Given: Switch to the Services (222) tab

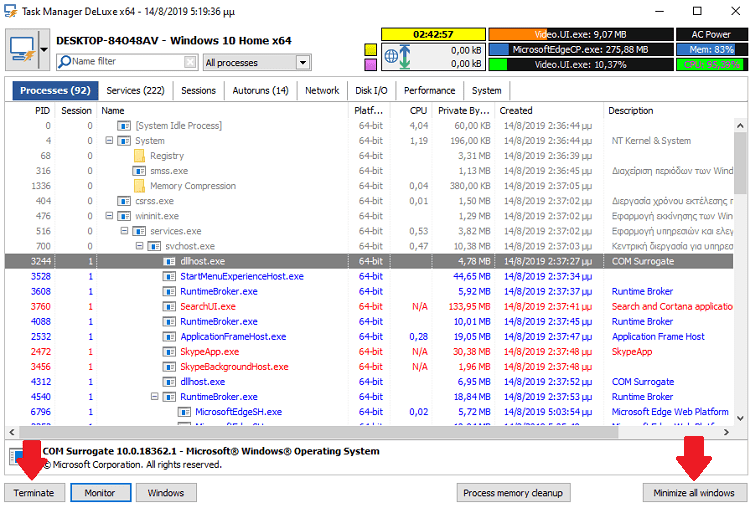Looking at the screenshot, I should pos(135,90).
